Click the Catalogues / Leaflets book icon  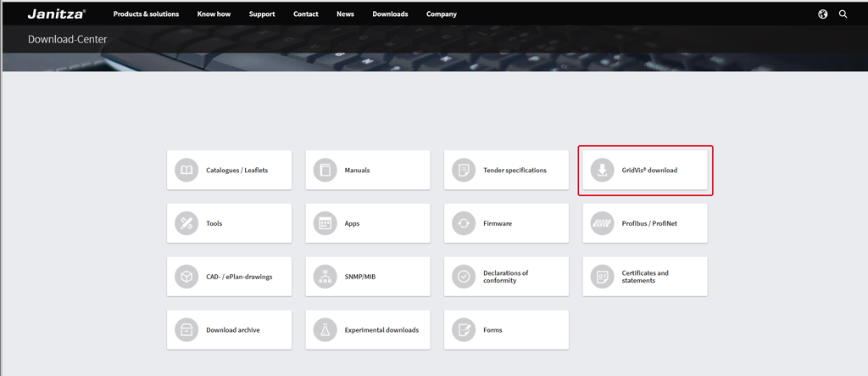[186, 171]
